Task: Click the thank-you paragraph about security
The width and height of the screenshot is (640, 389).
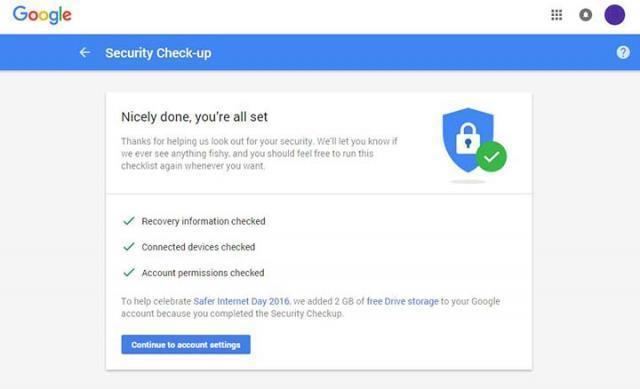Action: (x=259, y=153)
